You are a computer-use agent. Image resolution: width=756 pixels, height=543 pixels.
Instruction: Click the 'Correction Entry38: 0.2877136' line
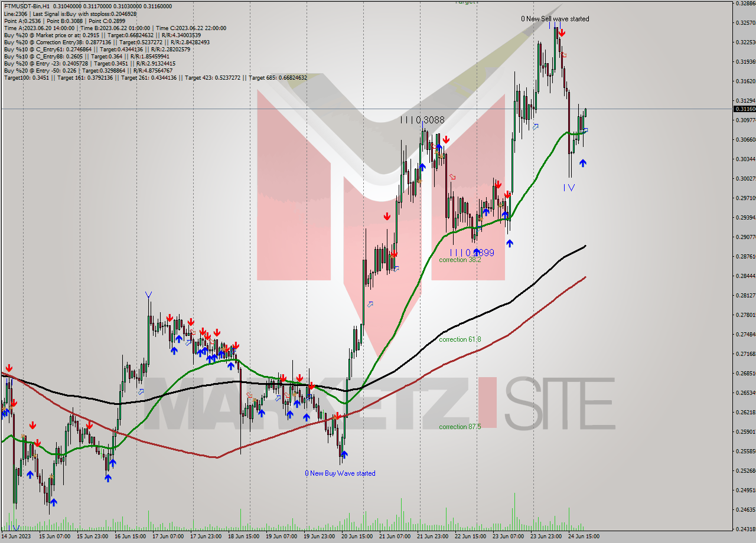107,42
